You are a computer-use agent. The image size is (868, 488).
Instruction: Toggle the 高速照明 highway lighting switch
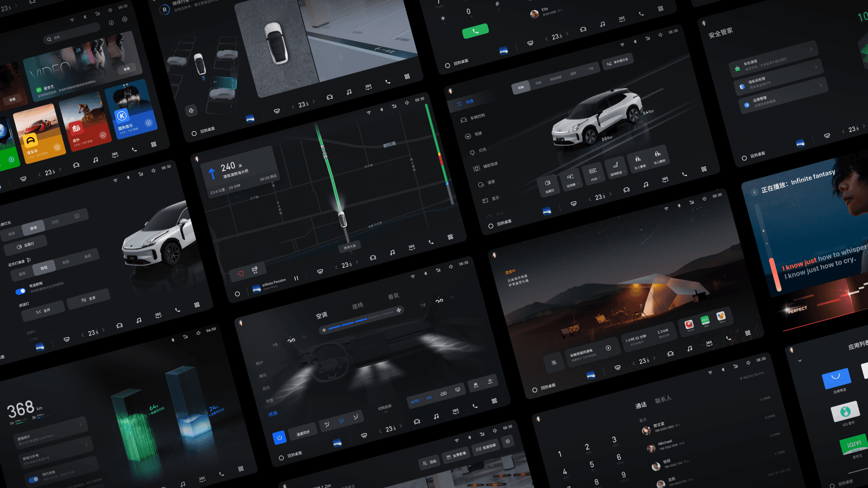(20, 291)
